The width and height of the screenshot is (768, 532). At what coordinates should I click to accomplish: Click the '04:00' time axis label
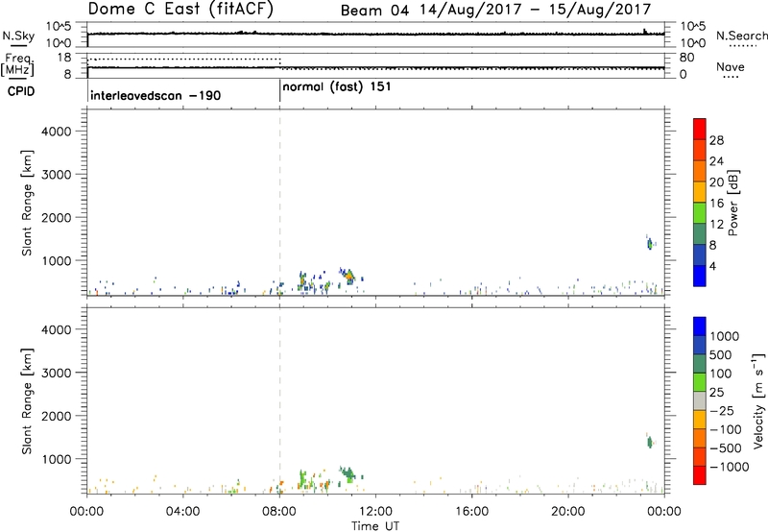[182, 512]
